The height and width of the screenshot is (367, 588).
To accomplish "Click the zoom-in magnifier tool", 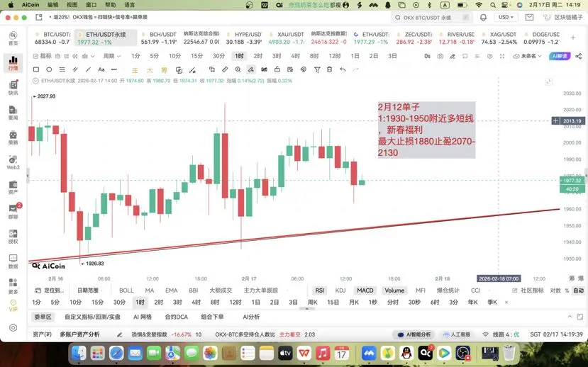I will click(238, 69).
